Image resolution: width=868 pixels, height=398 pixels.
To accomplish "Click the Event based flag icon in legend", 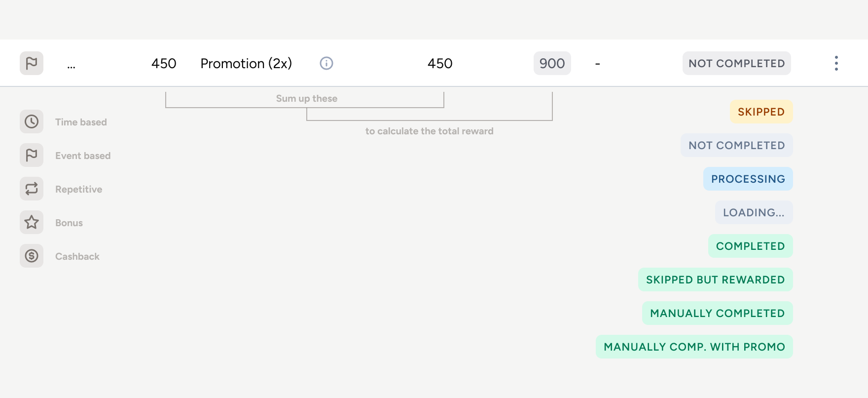I will [32, 155].
